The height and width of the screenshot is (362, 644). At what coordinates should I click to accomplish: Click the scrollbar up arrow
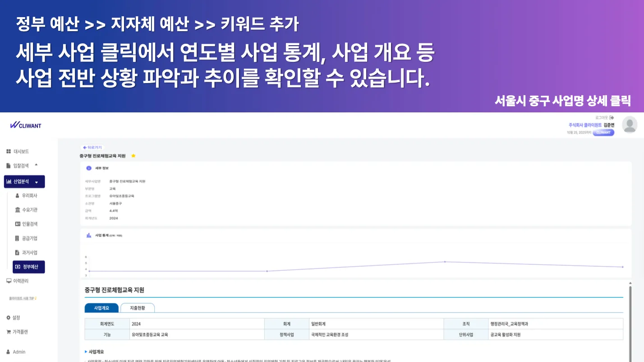pyautogui.click(x=630, y=283)
